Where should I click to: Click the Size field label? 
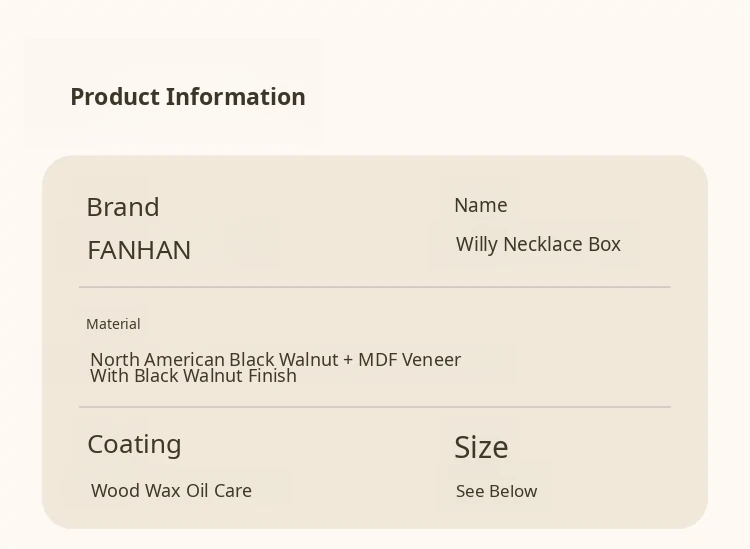tap(481, 447)
